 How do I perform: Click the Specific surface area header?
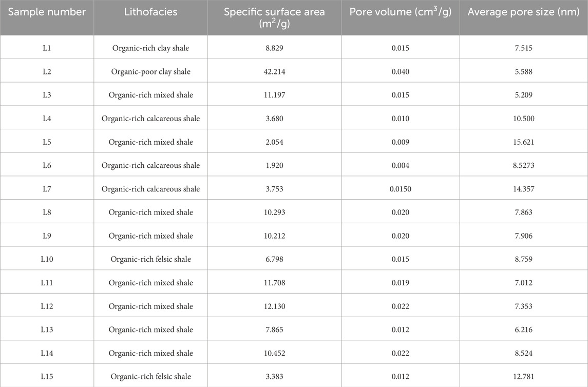click(x=274, y=17)
